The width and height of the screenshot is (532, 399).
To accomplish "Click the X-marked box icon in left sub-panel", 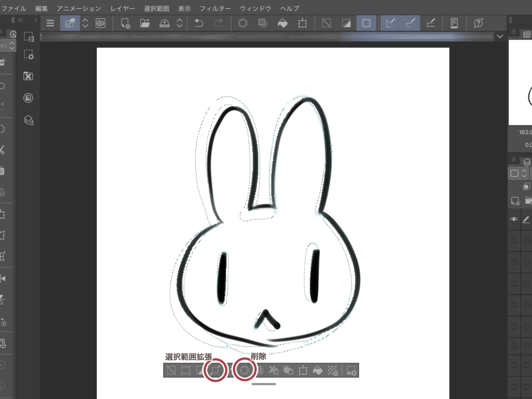I will coord(28,76).
